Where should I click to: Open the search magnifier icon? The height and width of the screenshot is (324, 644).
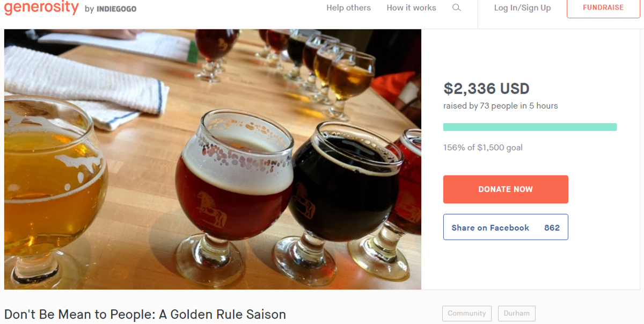[x=457, y=8]
